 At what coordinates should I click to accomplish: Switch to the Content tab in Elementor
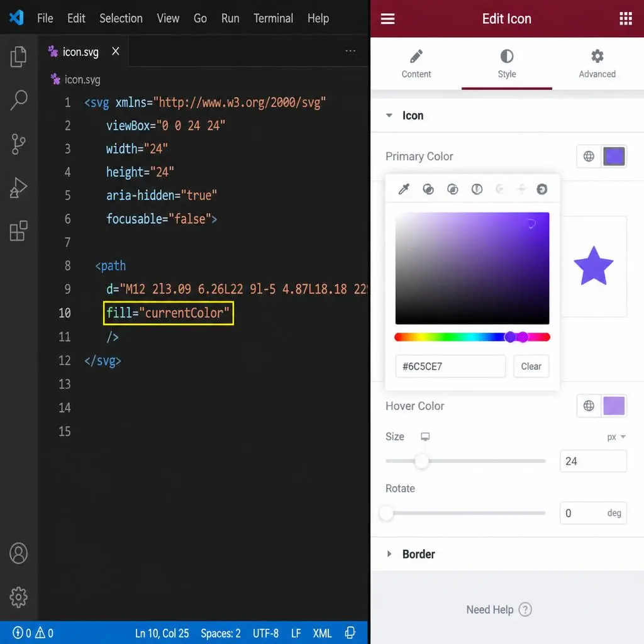[416, 64]
